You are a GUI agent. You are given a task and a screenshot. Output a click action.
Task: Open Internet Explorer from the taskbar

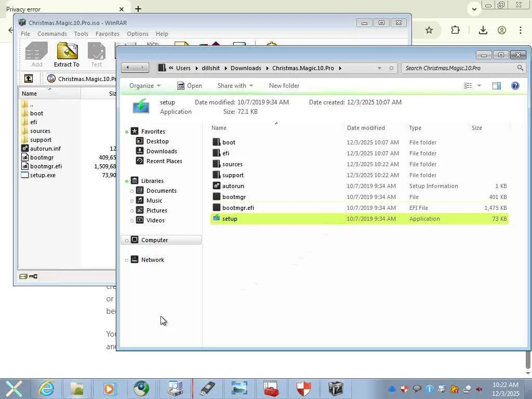(x=46, y=389)
